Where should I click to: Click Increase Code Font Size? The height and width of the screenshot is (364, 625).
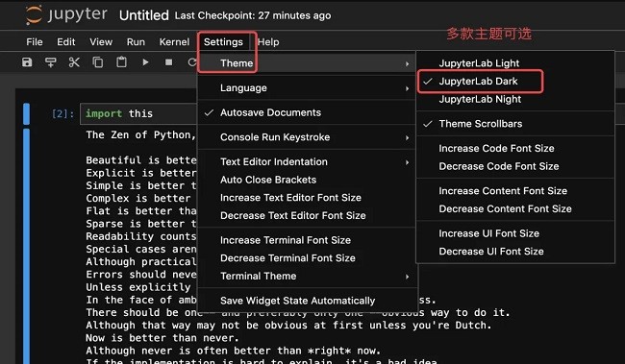[x=515, y=148]
